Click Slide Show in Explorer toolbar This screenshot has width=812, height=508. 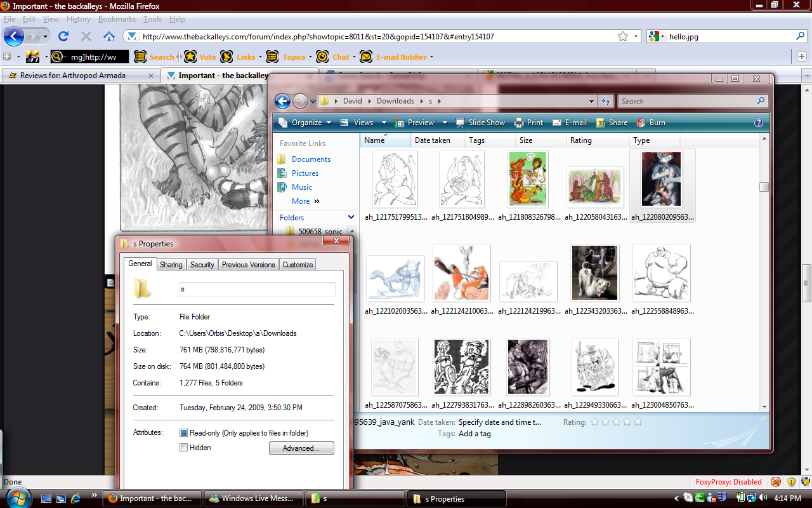pyautogui.click(x=479, y=123)
